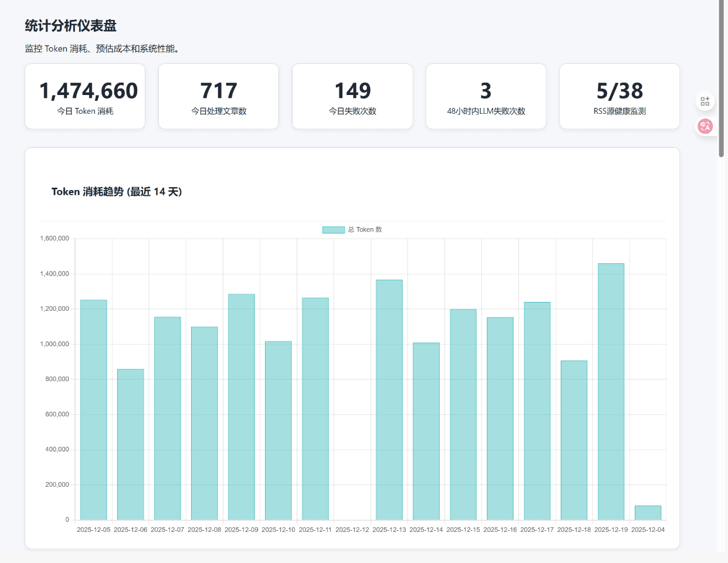Click the small 2025-12-04 bar
The height and width of the screenshot is (563, 728).
(648, 513)
